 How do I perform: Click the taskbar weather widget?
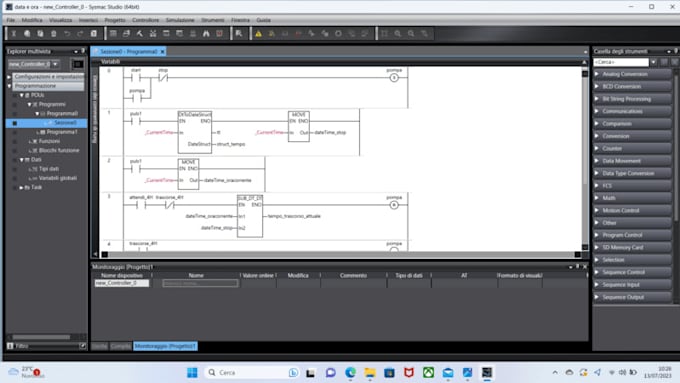click(x=26, y=372)
